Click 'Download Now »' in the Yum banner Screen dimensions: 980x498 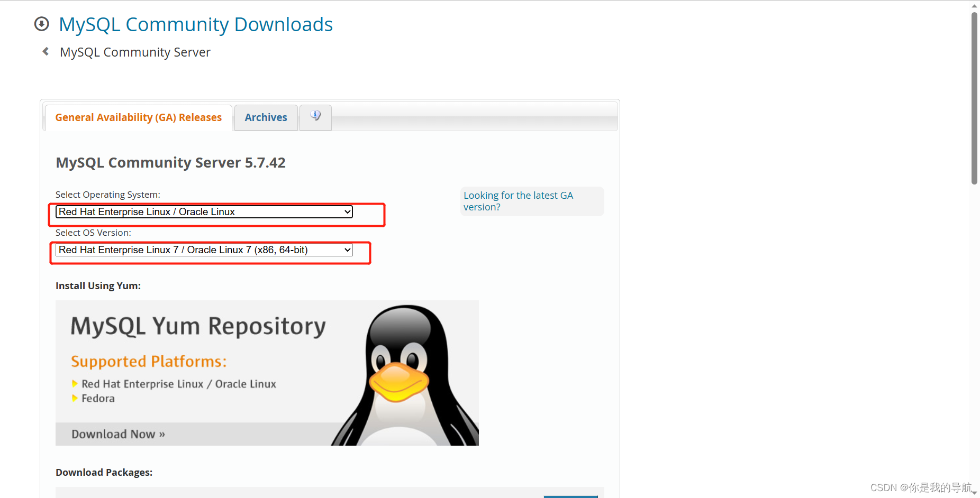[117, 434]
